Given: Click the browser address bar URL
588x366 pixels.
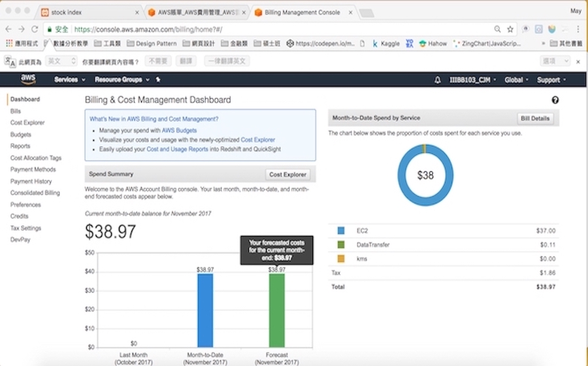Looking at the screenshot, I should pos(148,29).
